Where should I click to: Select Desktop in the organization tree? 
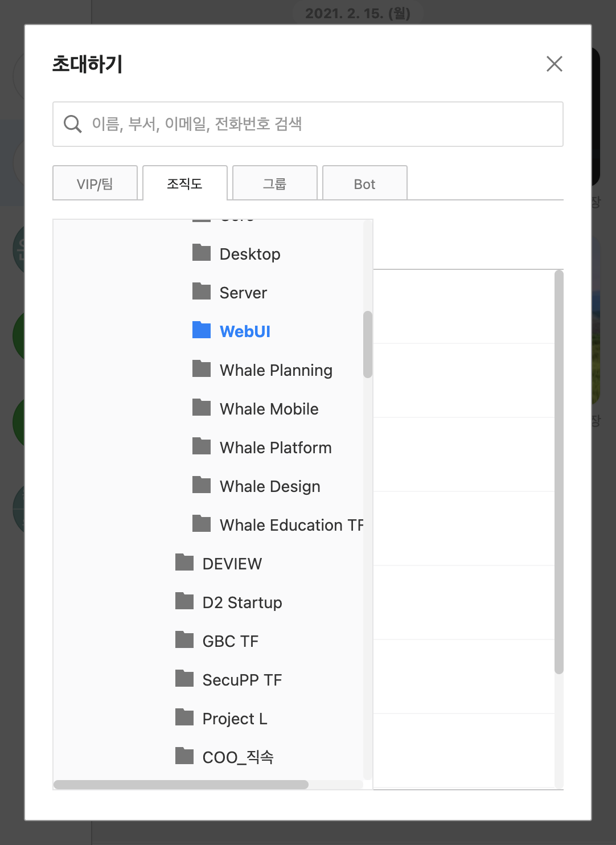coord(250,254)
